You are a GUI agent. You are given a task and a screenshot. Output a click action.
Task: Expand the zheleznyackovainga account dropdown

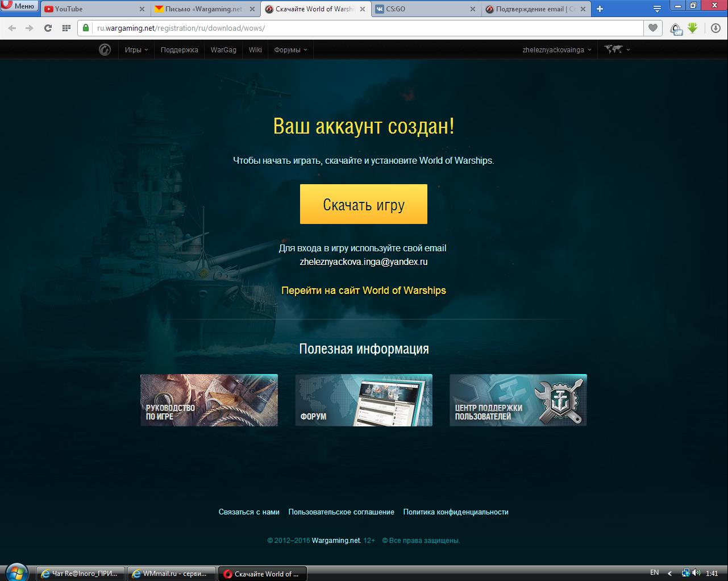[557, 50]
